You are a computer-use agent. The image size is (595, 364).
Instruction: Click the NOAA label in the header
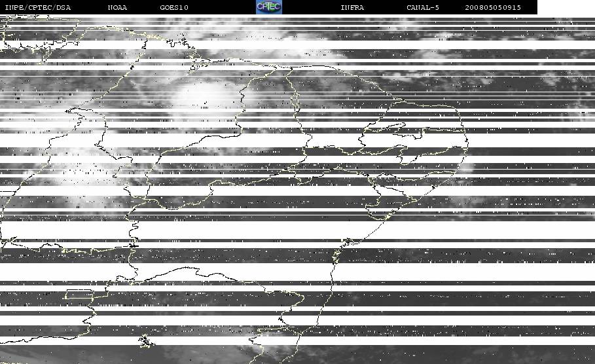(117, 7)
